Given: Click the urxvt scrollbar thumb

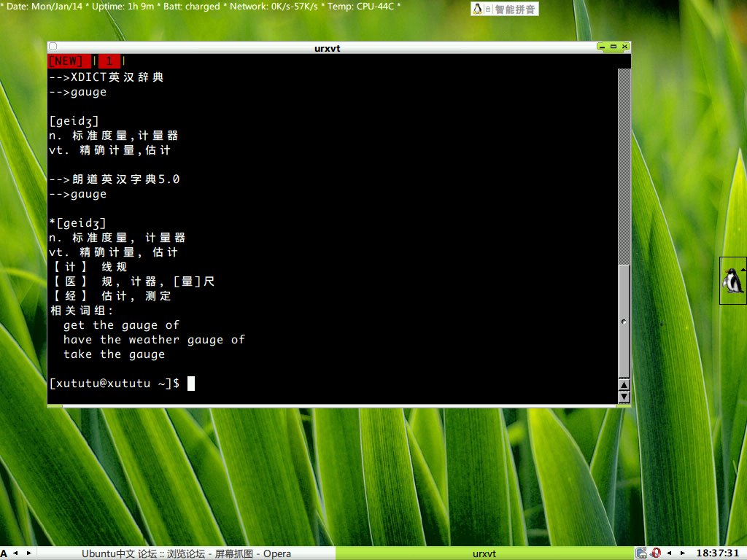Looking at the screenshot, I should point(624,321).
